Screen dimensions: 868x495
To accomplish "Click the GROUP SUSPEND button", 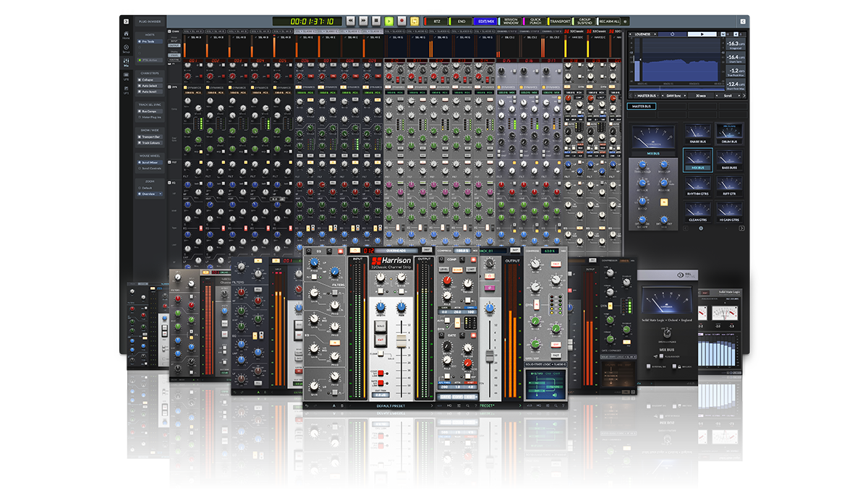I will [x=584, y=22].
